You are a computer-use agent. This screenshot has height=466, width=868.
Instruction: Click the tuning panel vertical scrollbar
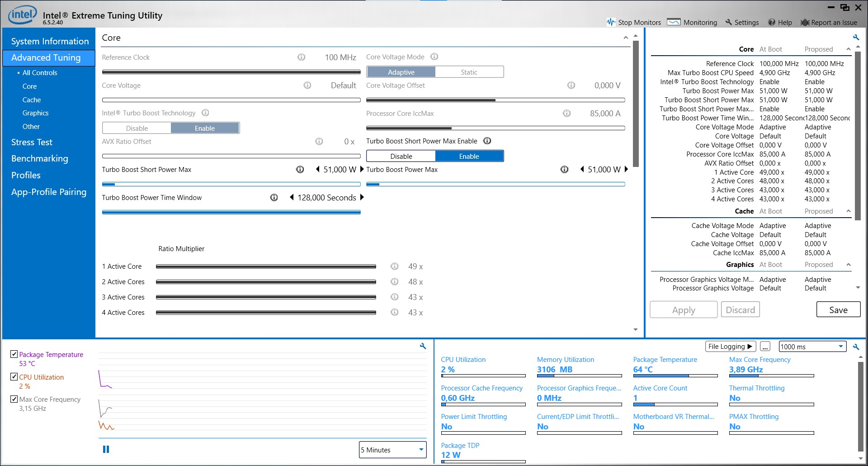pyautogui.click(x=636, y=104)
